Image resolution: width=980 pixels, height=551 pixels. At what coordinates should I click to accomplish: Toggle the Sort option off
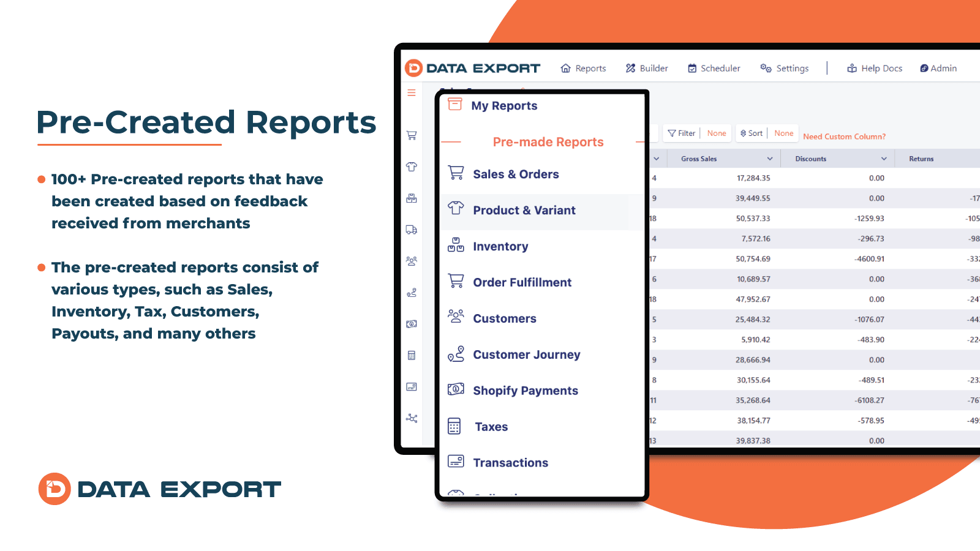(783, 133)
